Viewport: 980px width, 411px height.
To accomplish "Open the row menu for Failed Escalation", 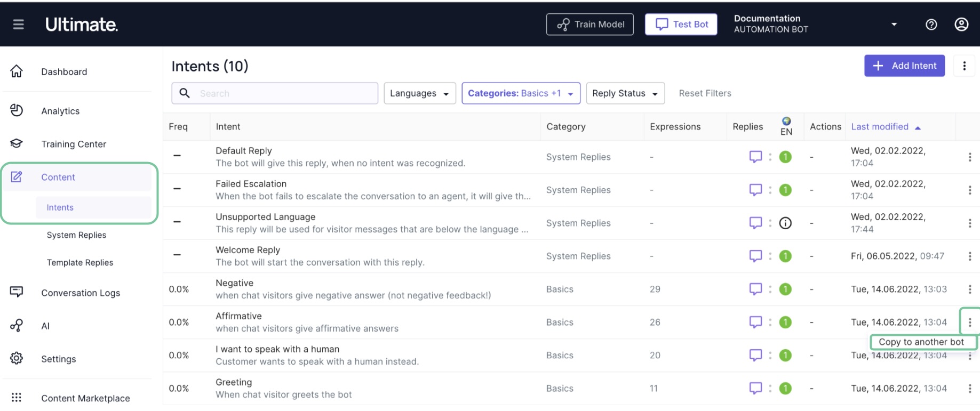I will tap(970, 190).
